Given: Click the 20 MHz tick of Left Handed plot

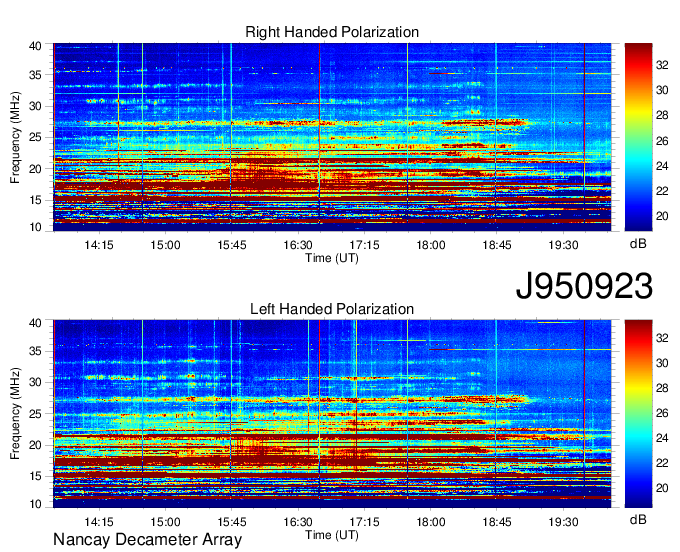Looking at the screenshot, I should coord(35,445).
